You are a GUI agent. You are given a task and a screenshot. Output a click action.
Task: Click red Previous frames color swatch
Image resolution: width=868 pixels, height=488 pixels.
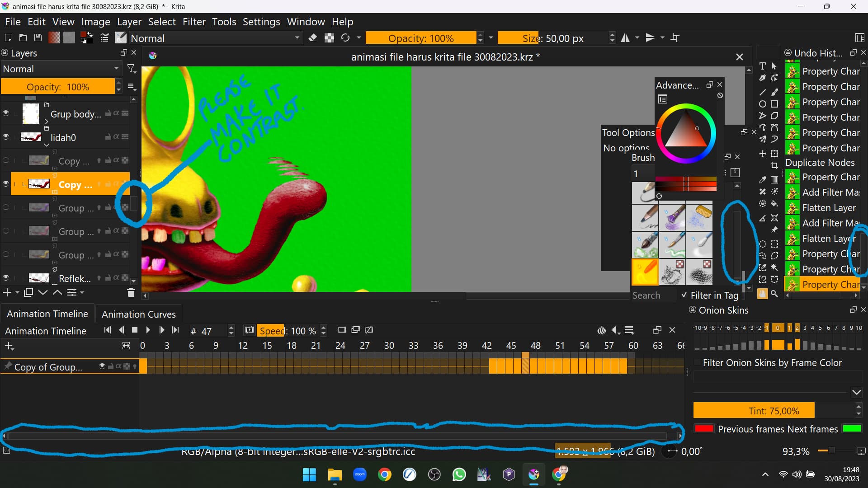coord(704,429)
